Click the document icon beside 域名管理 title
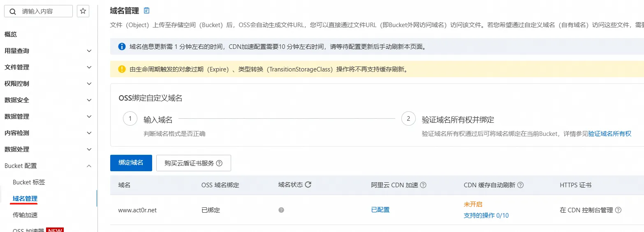The height and width of the screenshot is (232, 644). (147, 11)
